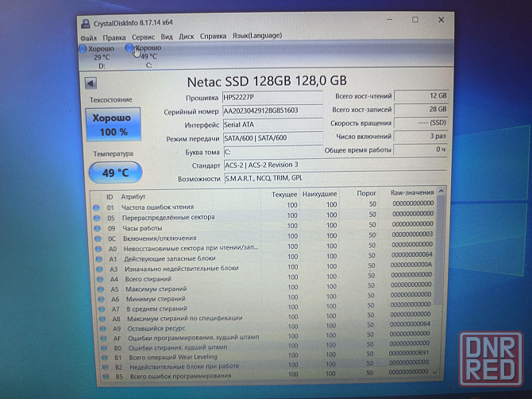Click the Режим передачи field SATA/600
This screenshot has height=399, width=532.
[273, 138]
